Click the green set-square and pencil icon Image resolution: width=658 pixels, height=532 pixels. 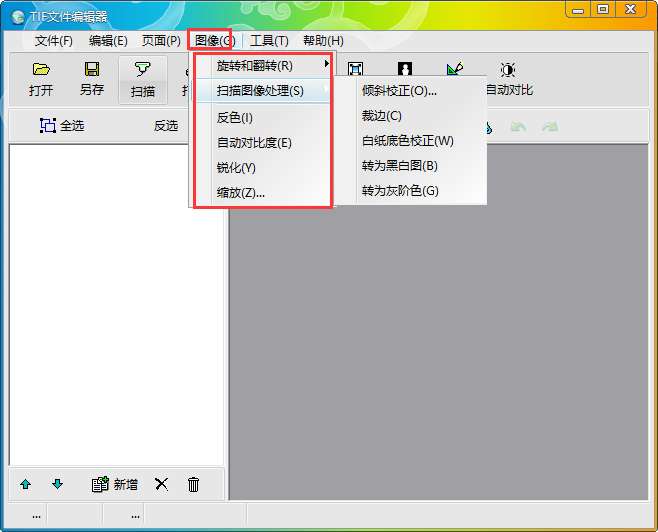coord(455,69)
